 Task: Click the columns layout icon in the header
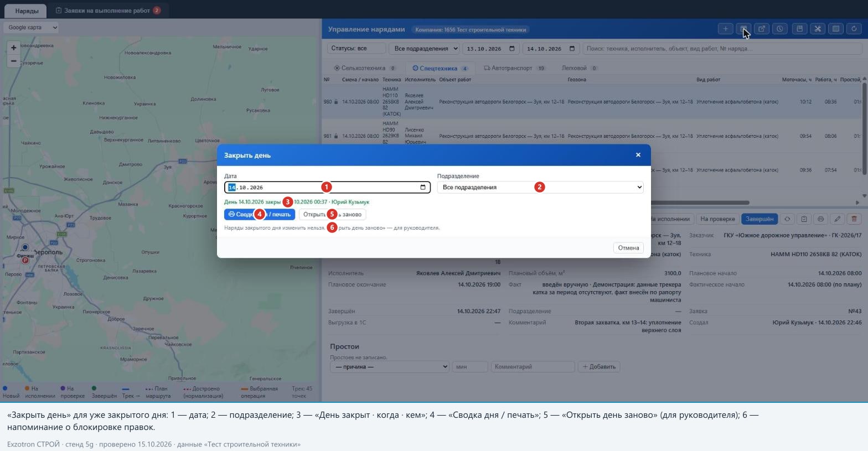click(x=836, y=29)
